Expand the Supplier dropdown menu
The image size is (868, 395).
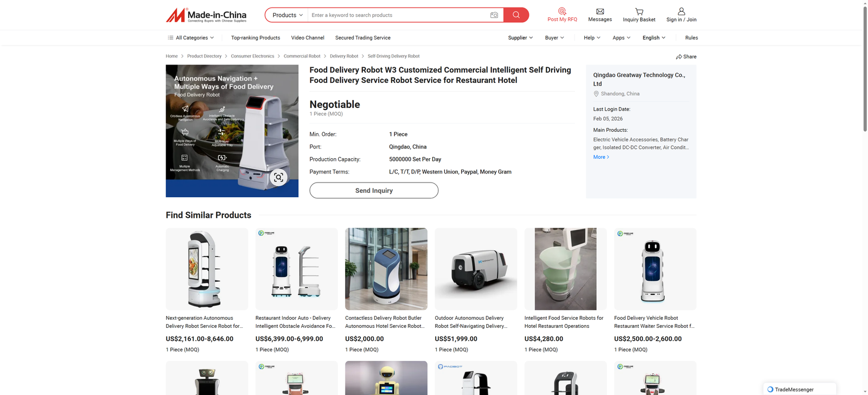(520, 38)
